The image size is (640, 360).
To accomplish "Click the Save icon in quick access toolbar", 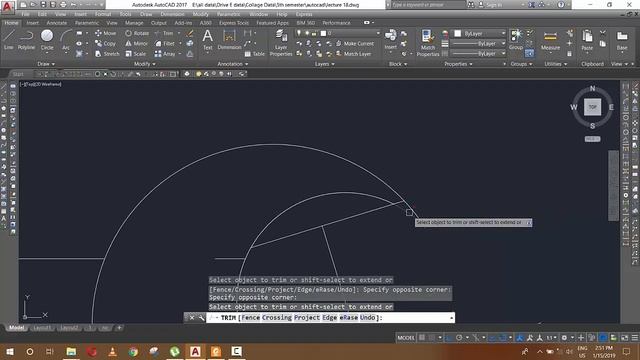I will 43,5.
